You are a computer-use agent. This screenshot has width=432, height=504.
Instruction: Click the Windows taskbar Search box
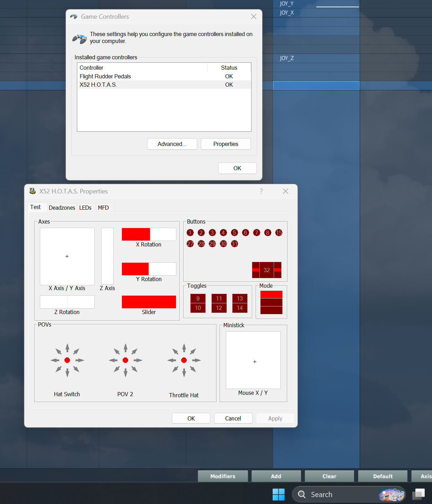349,494
